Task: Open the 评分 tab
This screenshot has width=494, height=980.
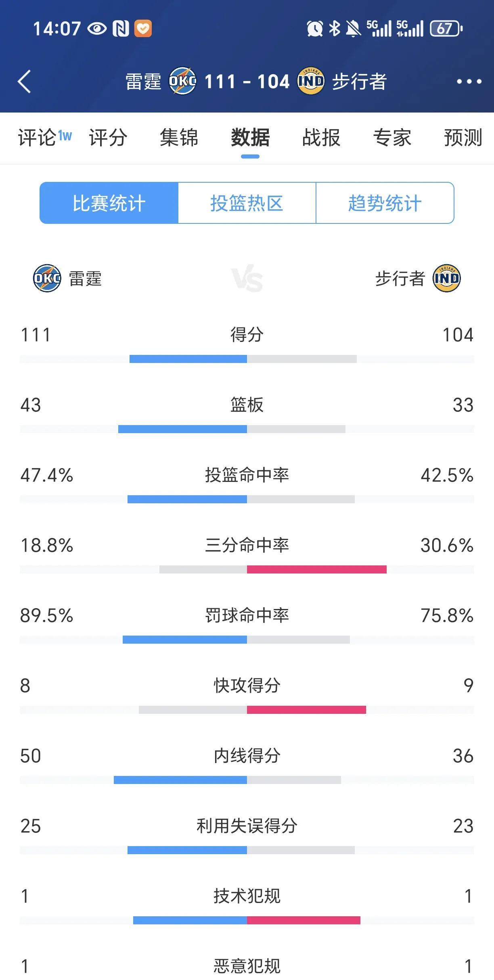Action: click(x=108, y=138)
